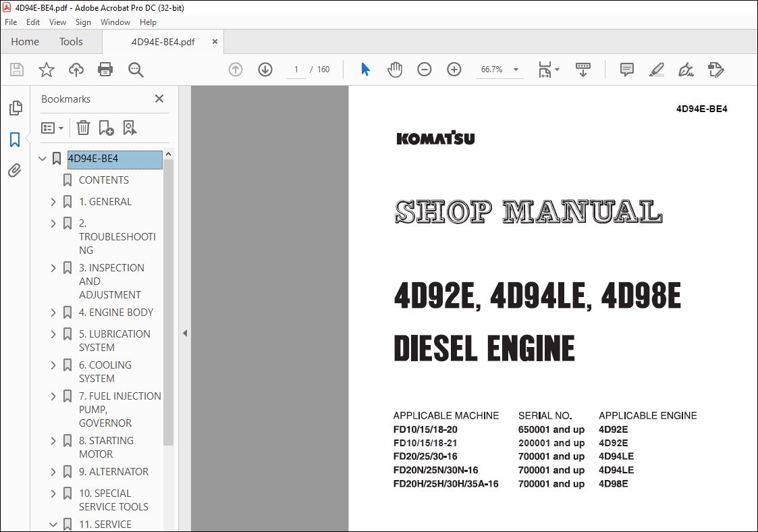Click the Zoom out minus icon
758x532 pixels.
click(x=425, y=70)
